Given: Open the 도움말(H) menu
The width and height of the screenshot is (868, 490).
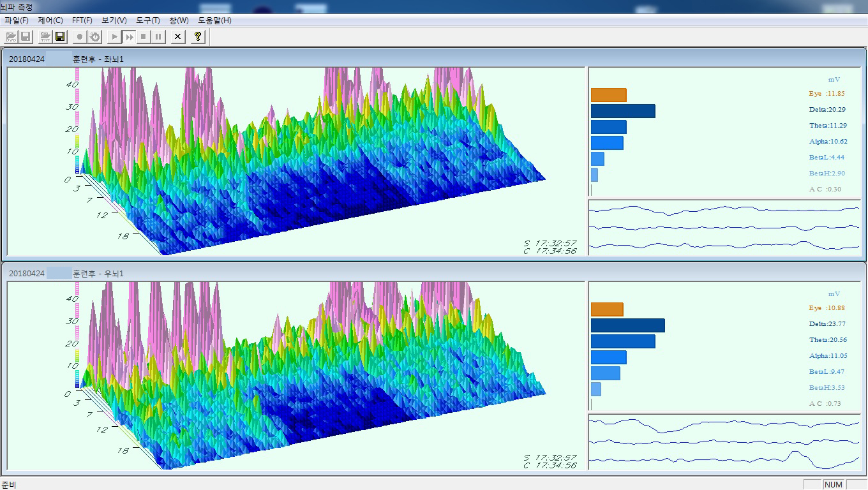Looking at the screenshot, I should click(x=214, y=20).
